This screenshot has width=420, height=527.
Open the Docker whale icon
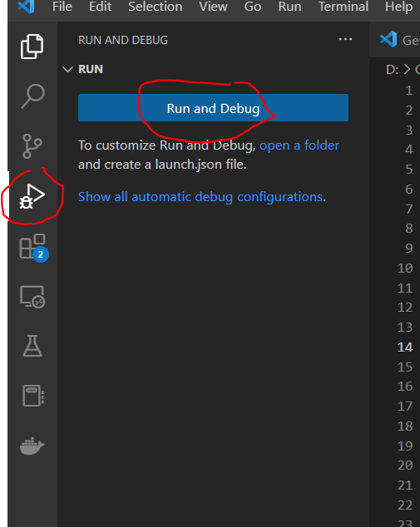pyautogui.click(x=32, y=446)
